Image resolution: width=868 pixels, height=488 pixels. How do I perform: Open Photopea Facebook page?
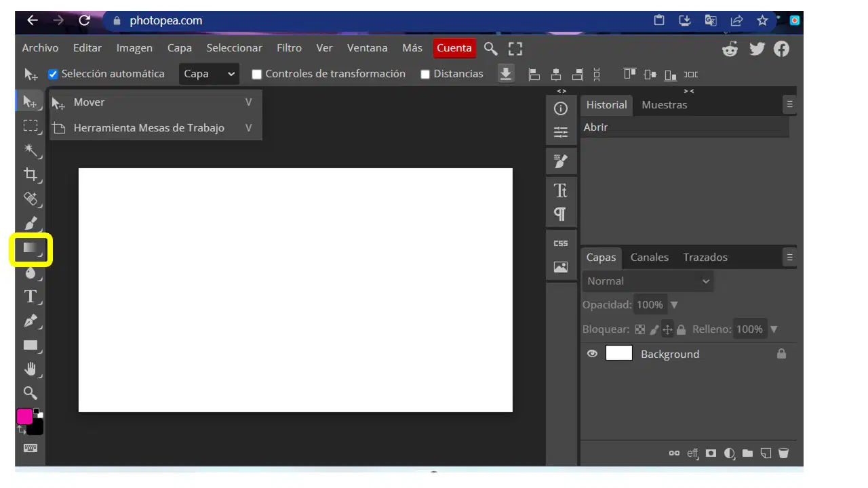pyautogui.click(x=781, y=49)
